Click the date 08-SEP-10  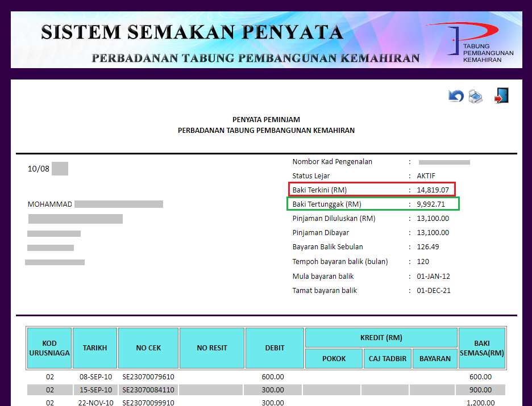point(95,377)
